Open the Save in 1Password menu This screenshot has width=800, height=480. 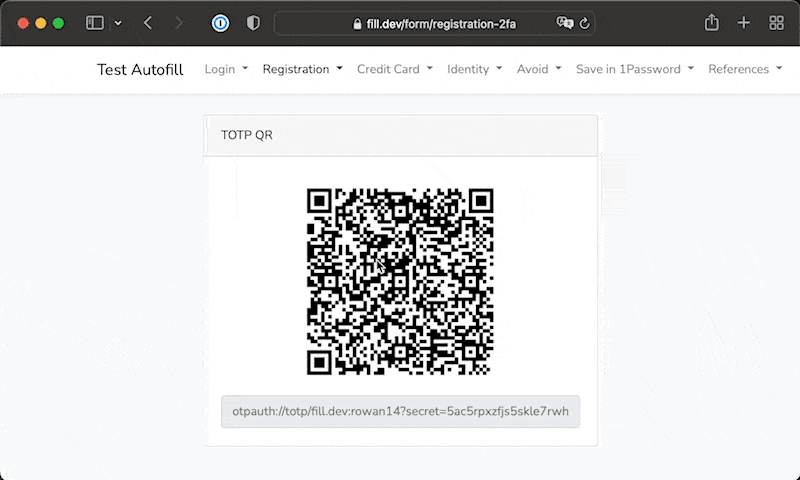pos(634,69)
